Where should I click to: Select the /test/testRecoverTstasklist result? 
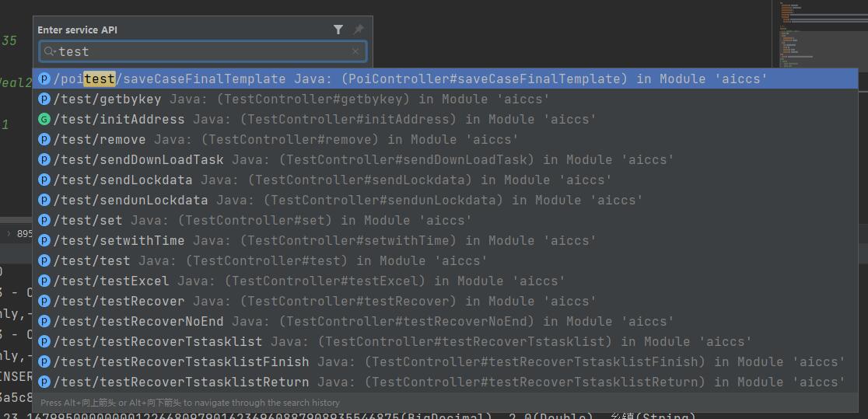(x=445, y=341)
